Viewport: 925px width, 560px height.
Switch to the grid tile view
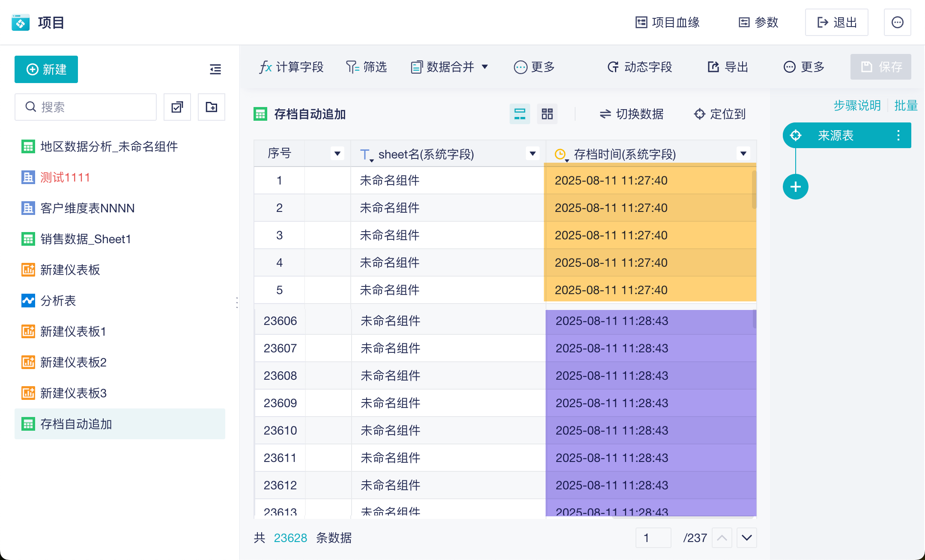click(x=547, y=114)
